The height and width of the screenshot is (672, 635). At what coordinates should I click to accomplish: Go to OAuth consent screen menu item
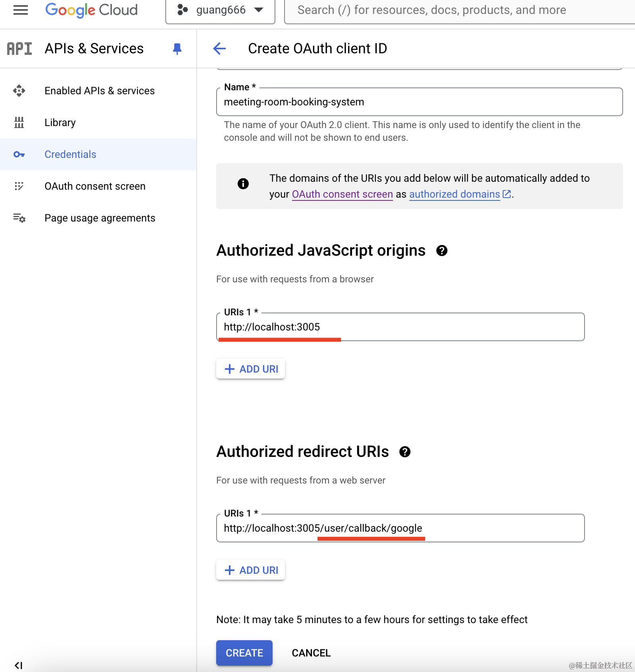click(95, 186)
